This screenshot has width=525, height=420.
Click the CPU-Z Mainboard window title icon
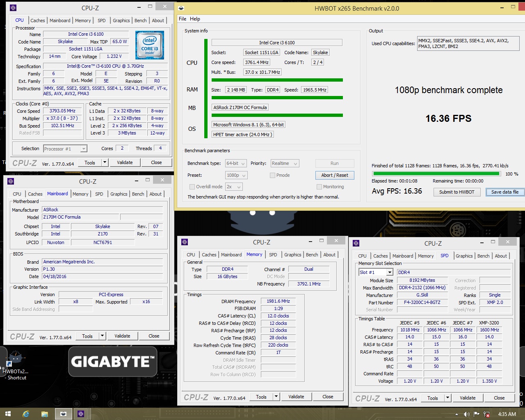click(x=11, y=181)
